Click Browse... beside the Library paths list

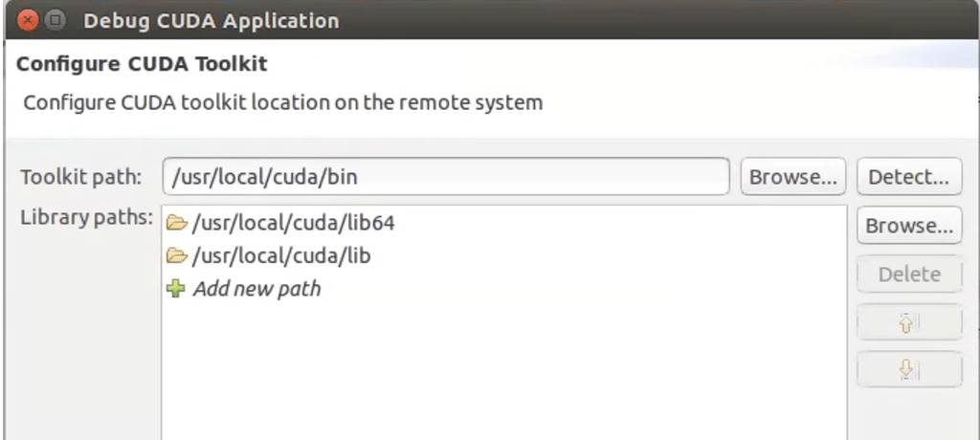908,227
